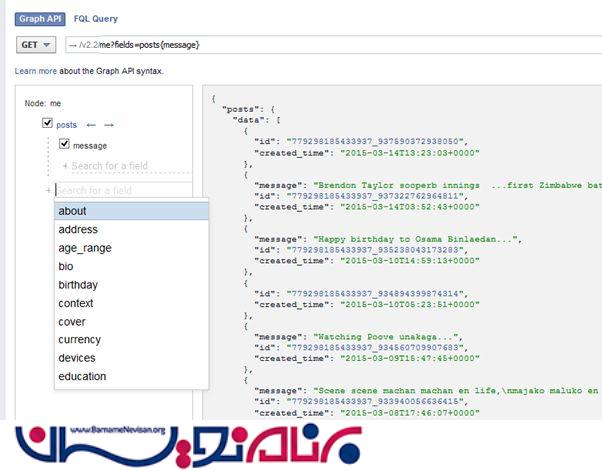The width and height of the screenshot is (602, 470).
Task: Open the Learn more link
Action: pos(35,72)
